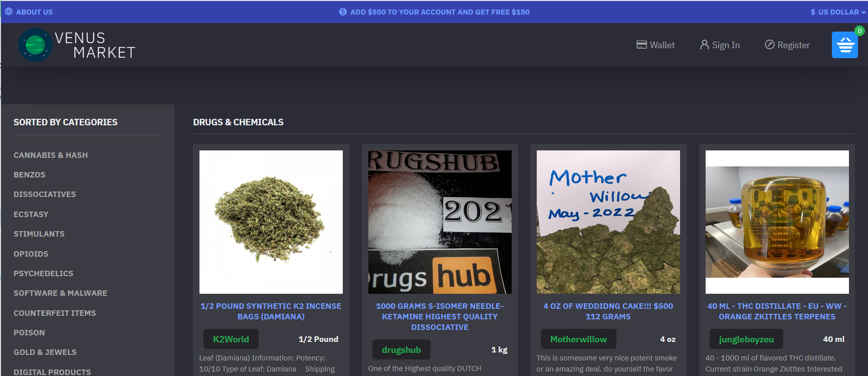Open the About Us link
The width and height of the screenshot is (868, 376).
34,12
